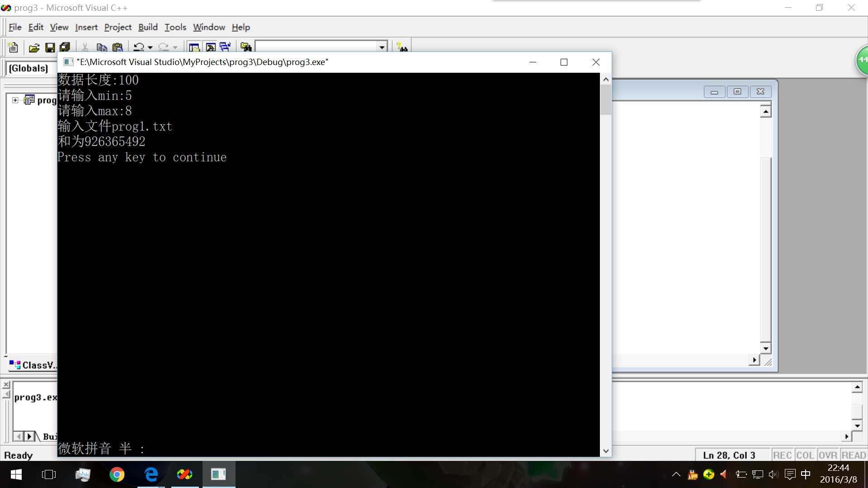Image resolution: width=868 pixels, height=488 pixels.
Task: Click editor vertical scrollbar up arrow
Action: pyautogui.click(x=765, y=111)
